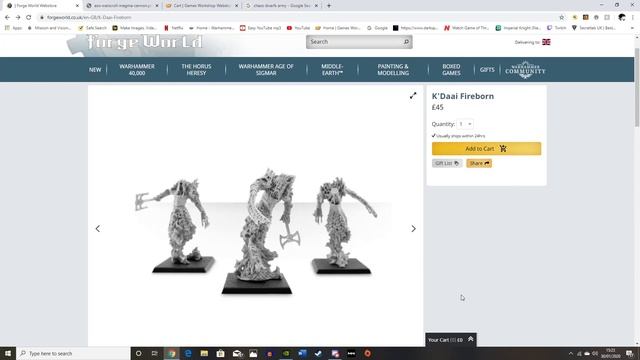
Task: Open the Painting & Modelling menu
Action: pos(393,70)
